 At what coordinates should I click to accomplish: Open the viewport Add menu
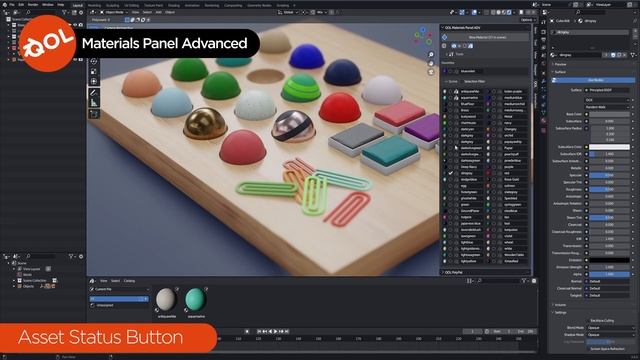click(158, 12)
